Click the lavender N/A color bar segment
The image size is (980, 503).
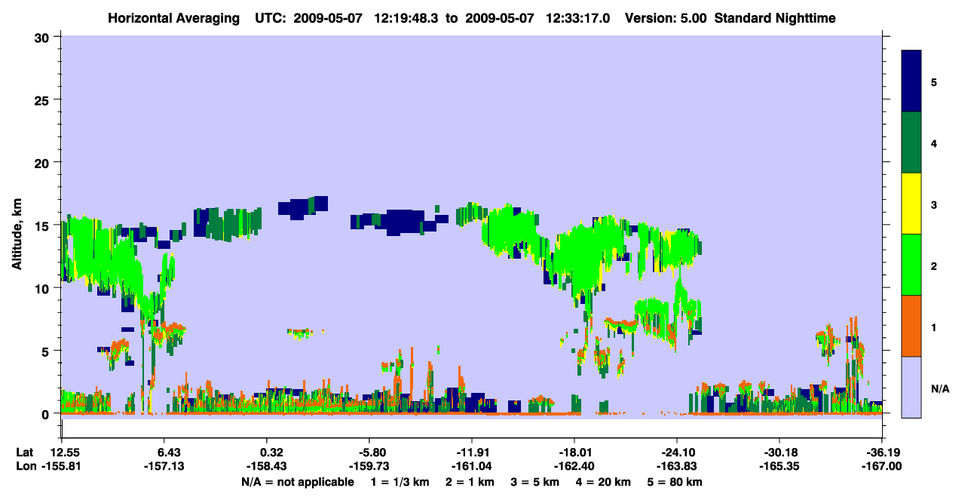911,387
